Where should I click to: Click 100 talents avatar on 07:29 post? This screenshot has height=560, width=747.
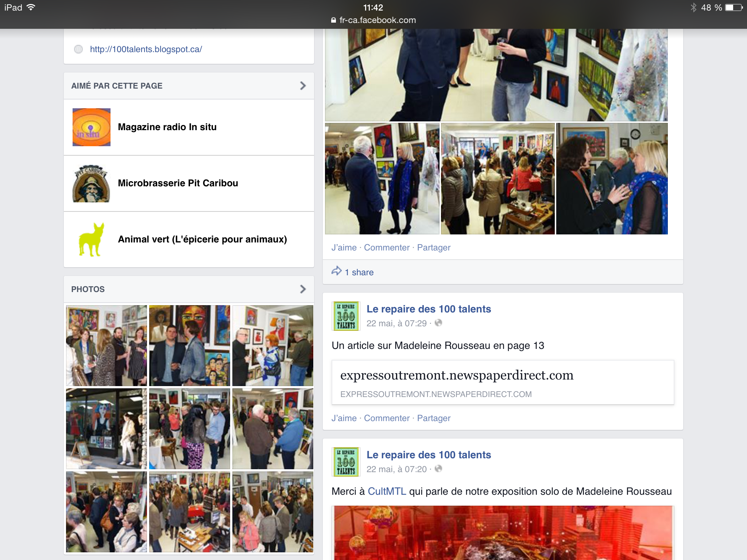(346, 316)
